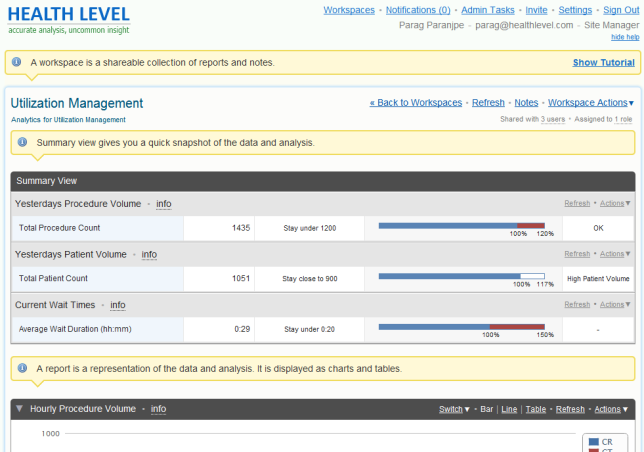The width and height of the screenshot is (644, 452).
Task: Click info icon in Summary view help banner
Action: (24, 142)
